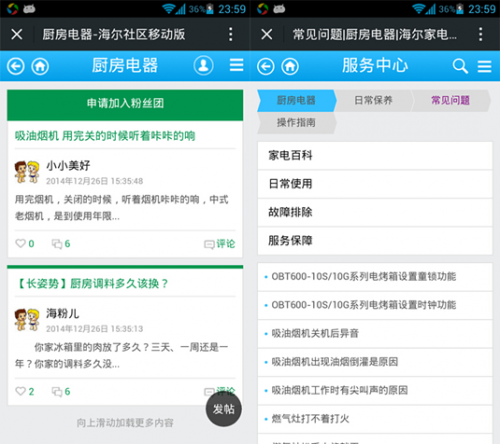Viewport: 500px width, 444px height.
Task: Open hamburger menu in 服务中心 header
Action: coord(484,66)
